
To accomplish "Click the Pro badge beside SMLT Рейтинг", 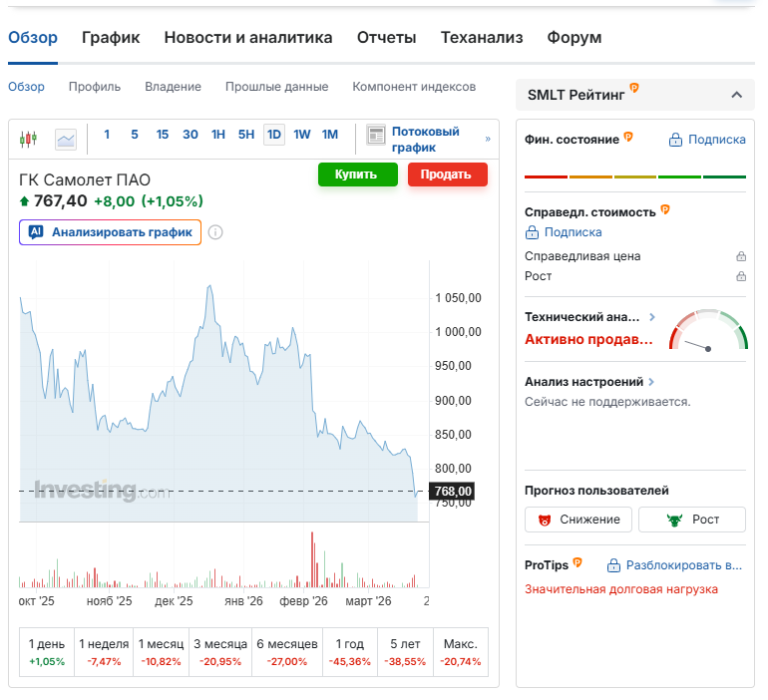I will pyautogui.click(x=634, y=90).
